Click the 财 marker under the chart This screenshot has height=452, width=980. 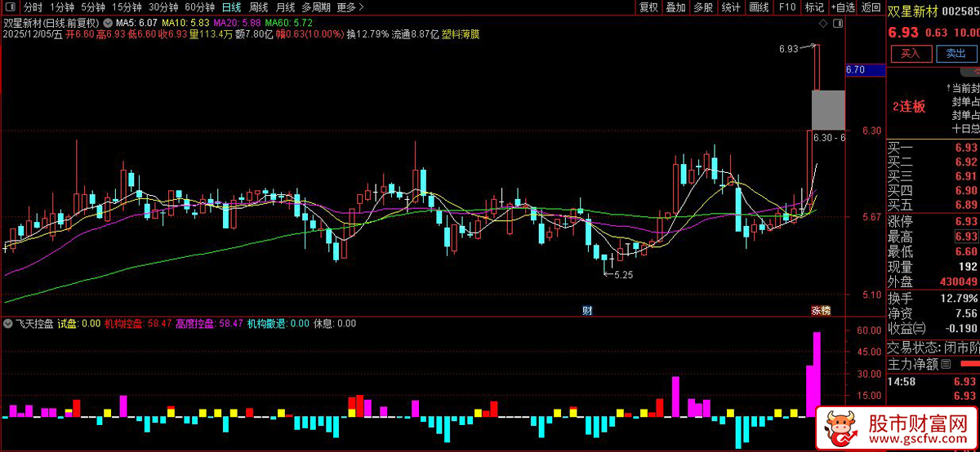pyautogui.click(x=587, y=310)
